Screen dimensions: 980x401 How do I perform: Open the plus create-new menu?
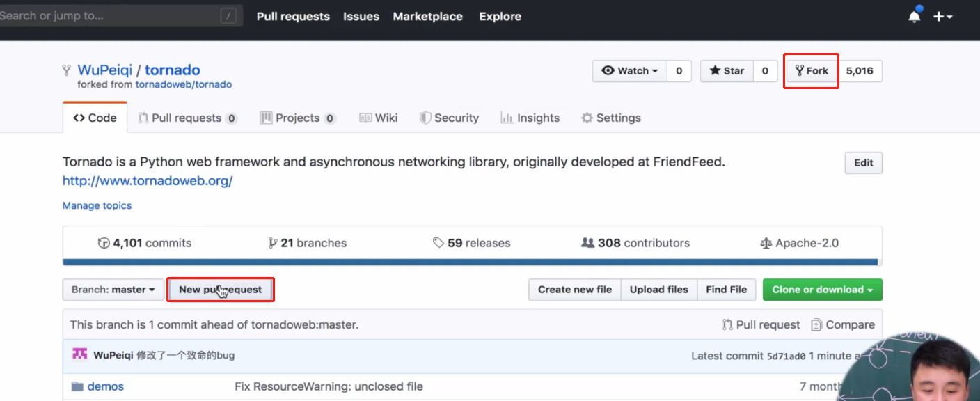click(942, 17)
